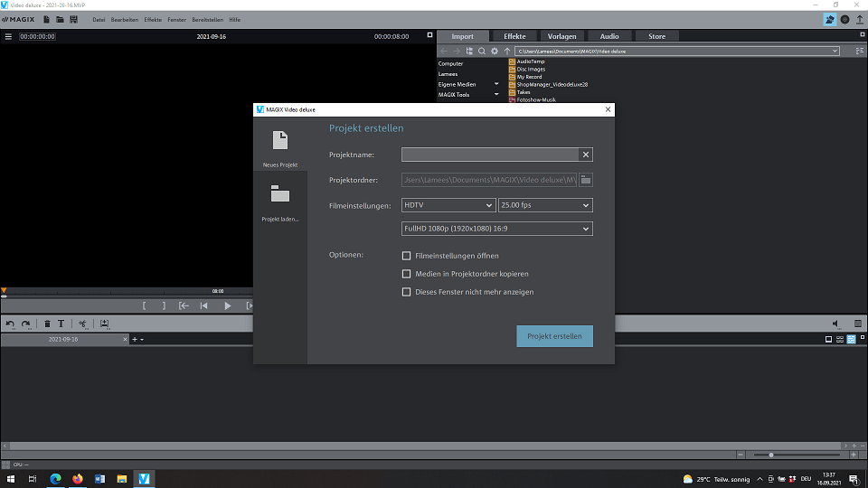
Task: Select the title text T tool
Action: pyautogui.click(x=61, y=324)
